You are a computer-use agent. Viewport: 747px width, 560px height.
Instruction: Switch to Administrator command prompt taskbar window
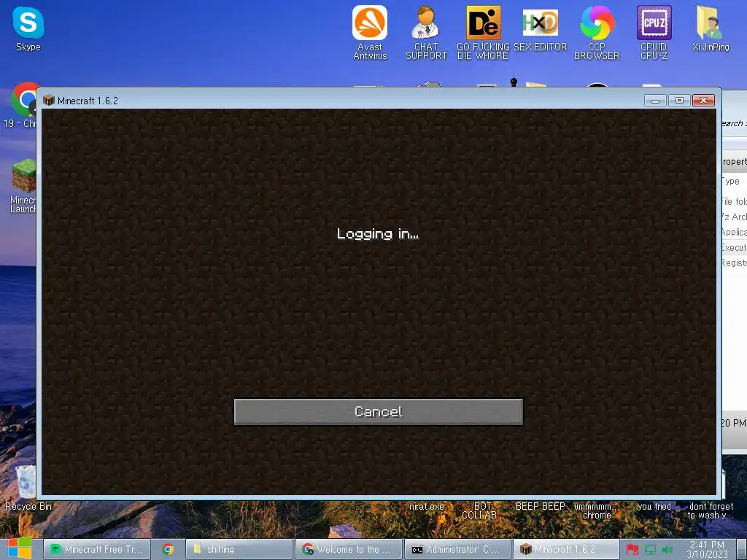click(457, 549)
